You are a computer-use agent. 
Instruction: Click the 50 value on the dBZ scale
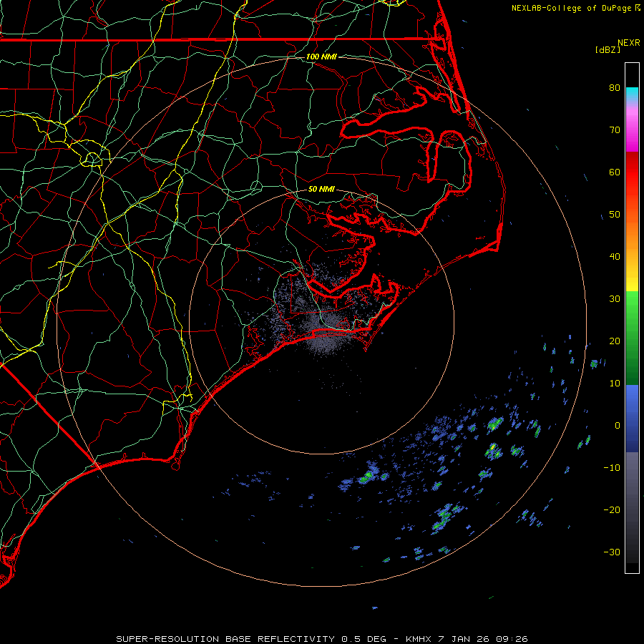(615, 215)
